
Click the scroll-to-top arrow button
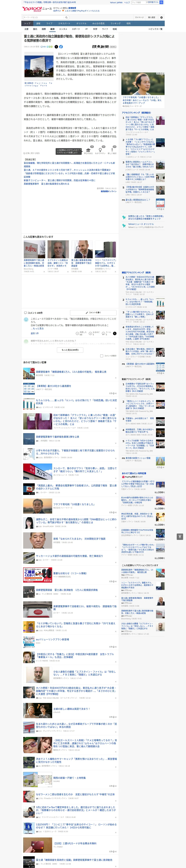180,536
